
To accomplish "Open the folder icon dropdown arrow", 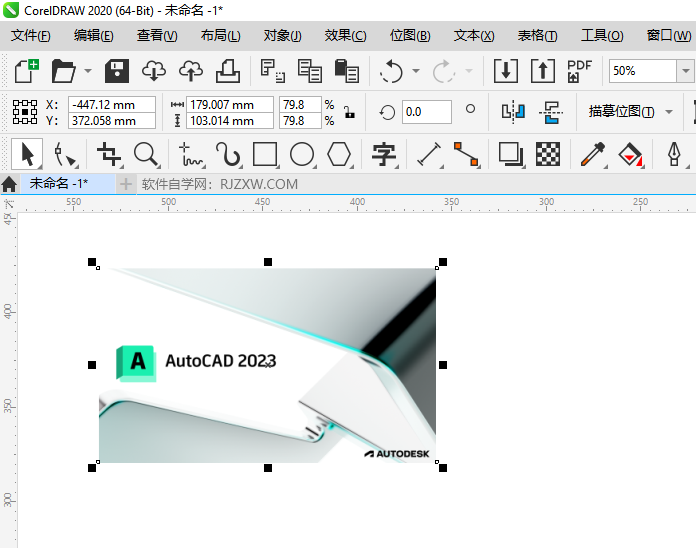I will pos(88,71).
